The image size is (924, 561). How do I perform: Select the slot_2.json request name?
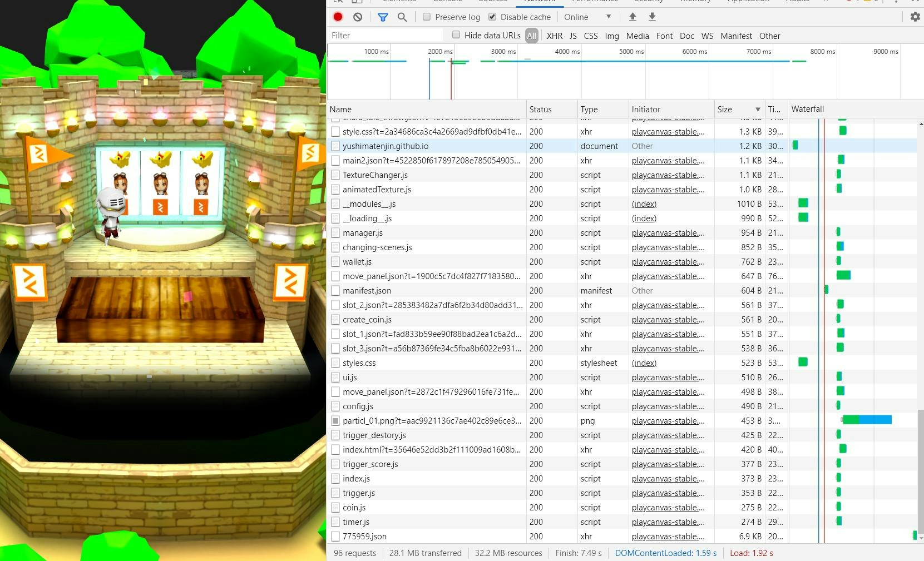coord(432,305)
